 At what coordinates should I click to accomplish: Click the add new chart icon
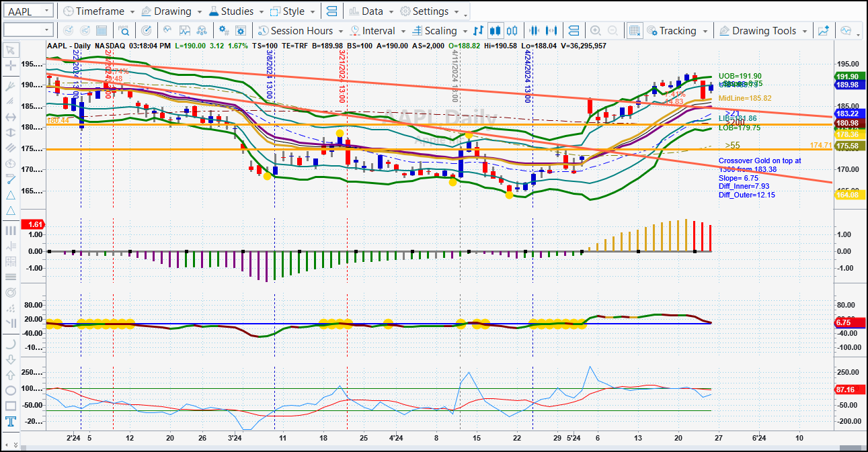[824, 30]
